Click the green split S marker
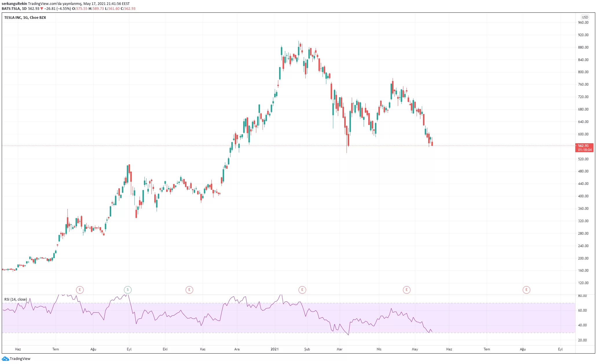 (x=128, y=290)
